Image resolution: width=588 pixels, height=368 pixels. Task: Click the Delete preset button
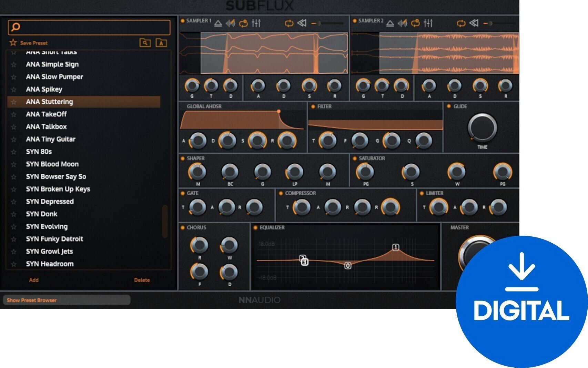coord(142,280)
